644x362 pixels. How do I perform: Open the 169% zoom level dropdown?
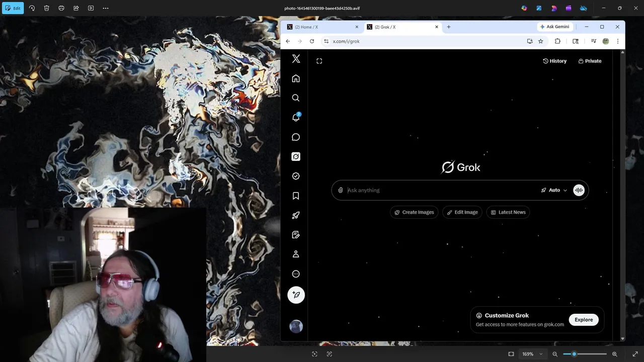point(532,354)
